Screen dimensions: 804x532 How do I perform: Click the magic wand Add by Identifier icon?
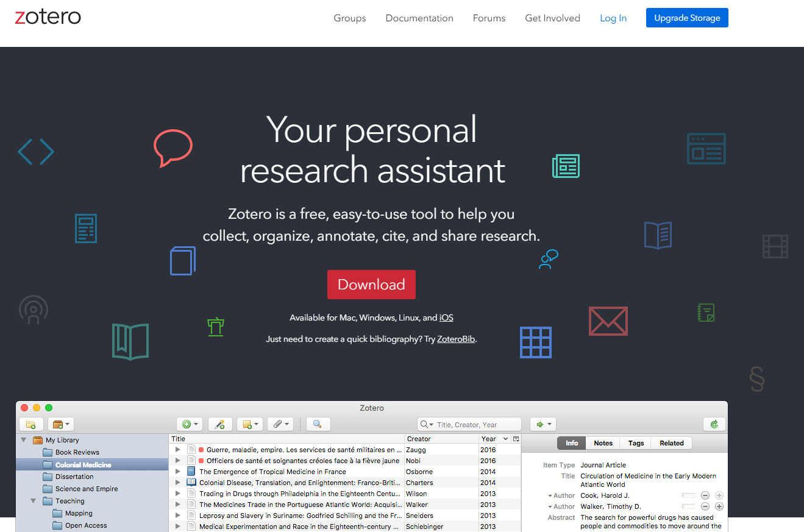220,424
